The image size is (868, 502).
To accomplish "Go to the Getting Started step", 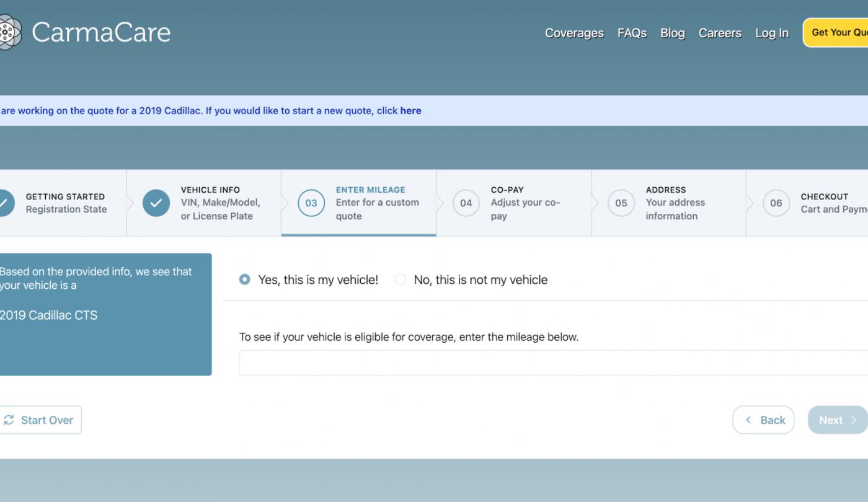I will (x=63, y=203).
